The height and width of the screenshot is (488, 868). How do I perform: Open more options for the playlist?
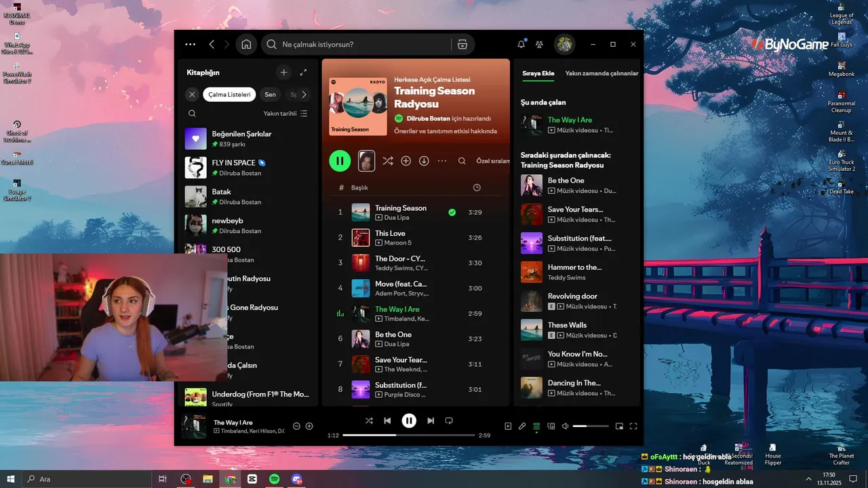pyautogui.click(x=442, y=161)
